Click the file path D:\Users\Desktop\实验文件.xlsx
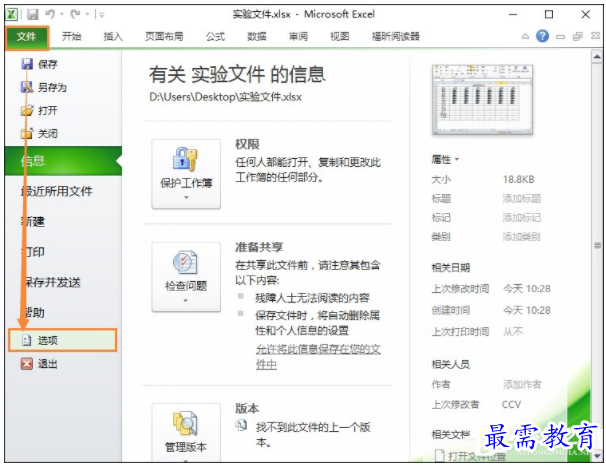Viewport: 606px width, 468px height. click(225, 97)
